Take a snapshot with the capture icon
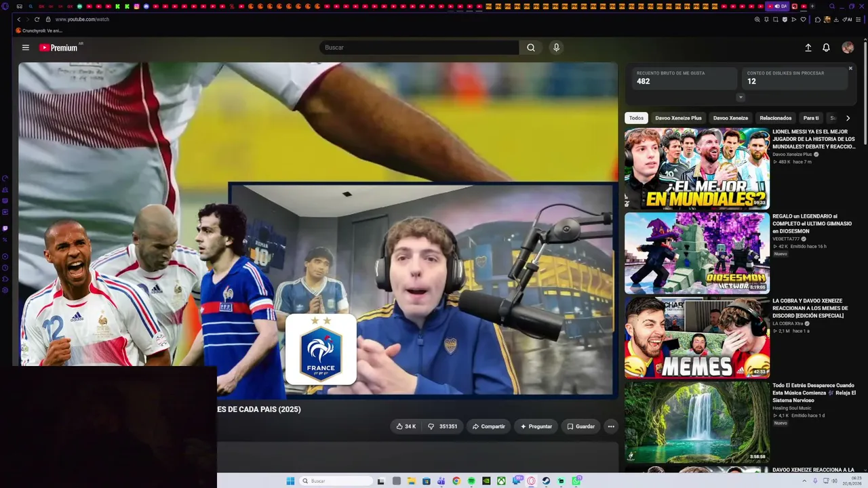Screen dimensions: 868x488 point(776,20)
